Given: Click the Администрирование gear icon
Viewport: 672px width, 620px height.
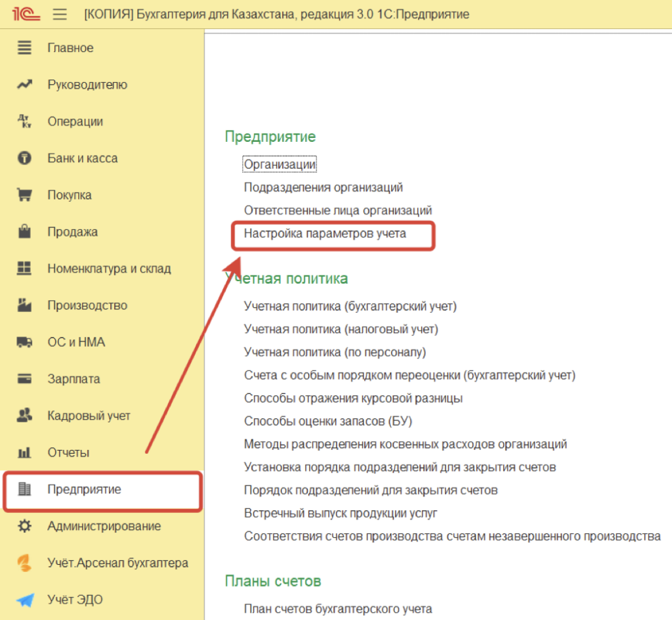Looking at the screenshot, I should [25, 526].
